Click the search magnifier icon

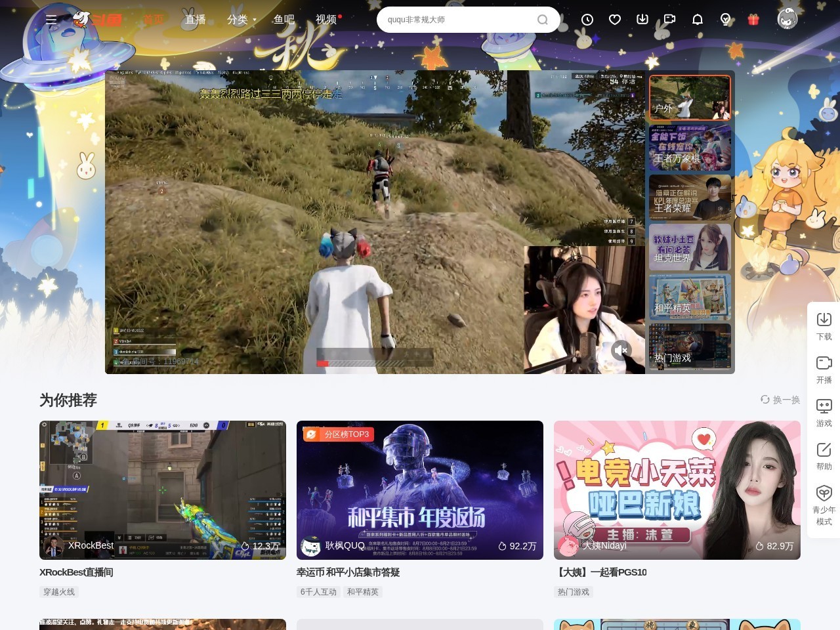point(543,20)
